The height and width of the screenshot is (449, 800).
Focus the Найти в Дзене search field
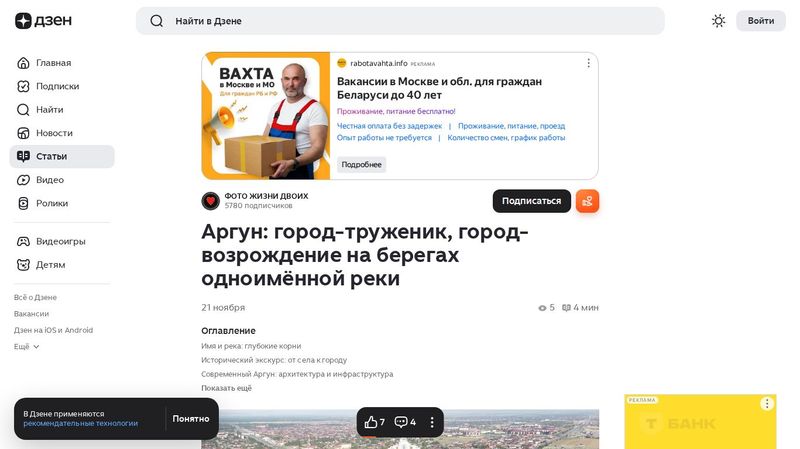400,21
